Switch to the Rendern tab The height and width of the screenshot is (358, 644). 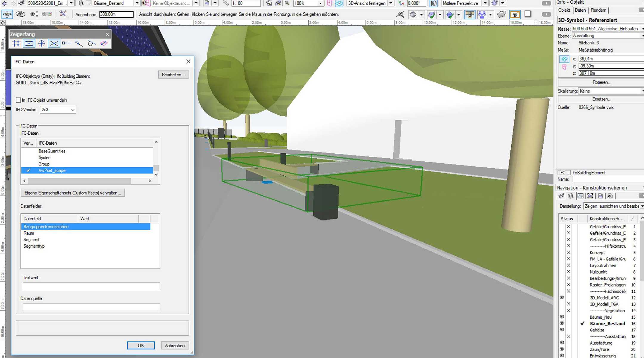(598, 10)
